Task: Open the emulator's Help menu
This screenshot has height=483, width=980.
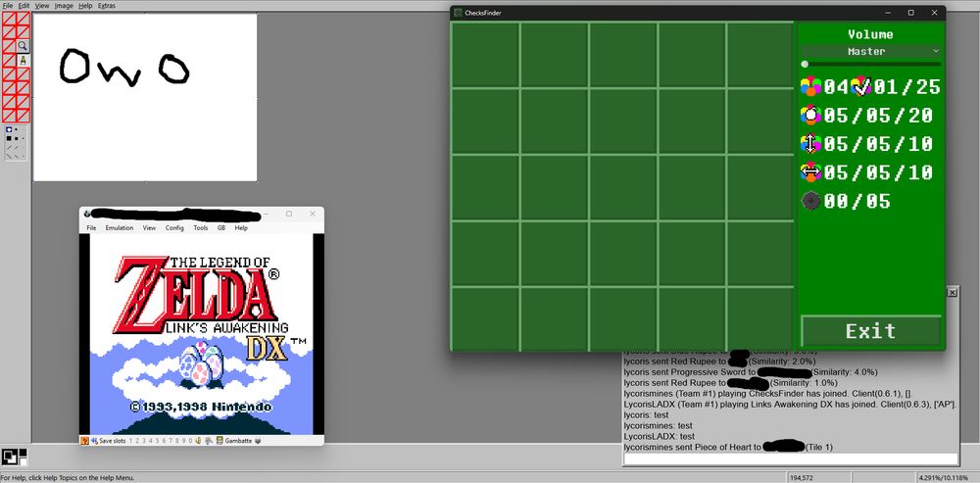Action: 241,228
